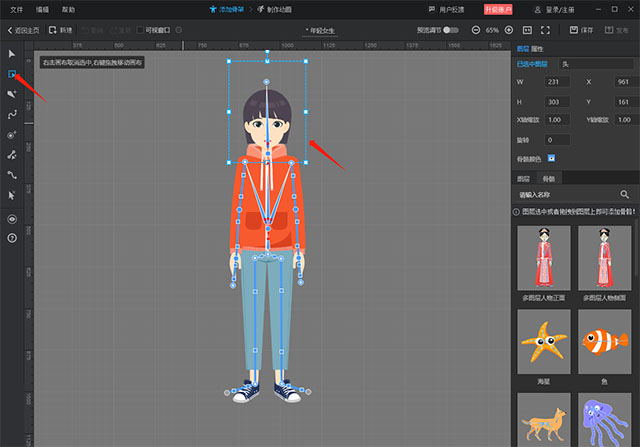Open help question mark icon
The image size is (640, 447).
pos(12,238)
